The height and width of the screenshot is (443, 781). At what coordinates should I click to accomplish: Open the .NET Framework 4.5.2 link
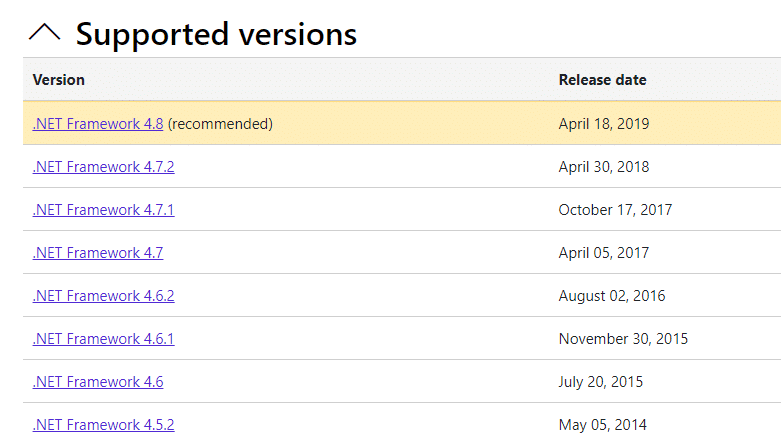tap(103, 425)
